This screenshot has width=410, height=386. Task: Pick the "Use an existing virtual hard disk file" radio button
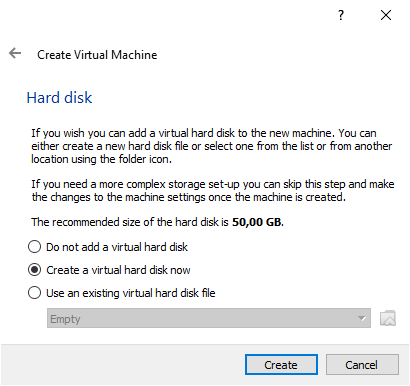(34, 293)
